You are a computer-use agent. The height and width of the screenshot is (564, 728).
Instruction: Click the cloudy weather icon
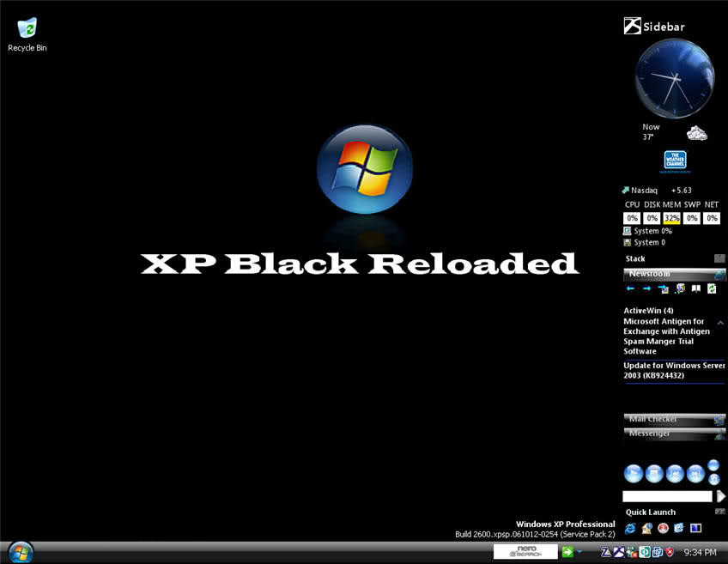point(696,133)
